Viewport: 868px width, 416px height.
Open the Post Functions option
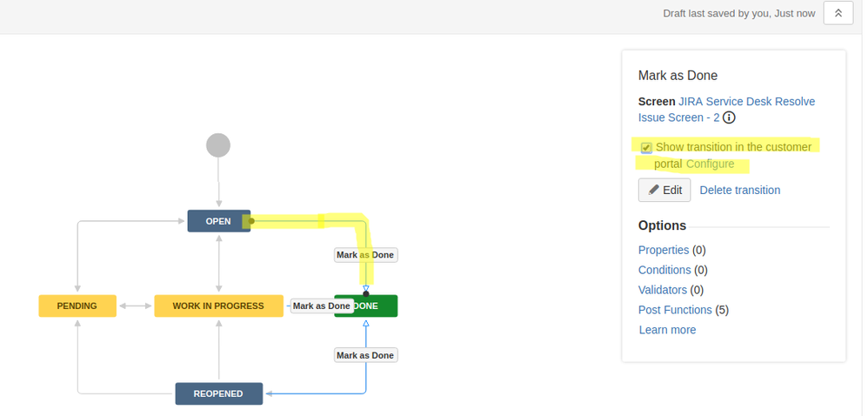point(675,310)
